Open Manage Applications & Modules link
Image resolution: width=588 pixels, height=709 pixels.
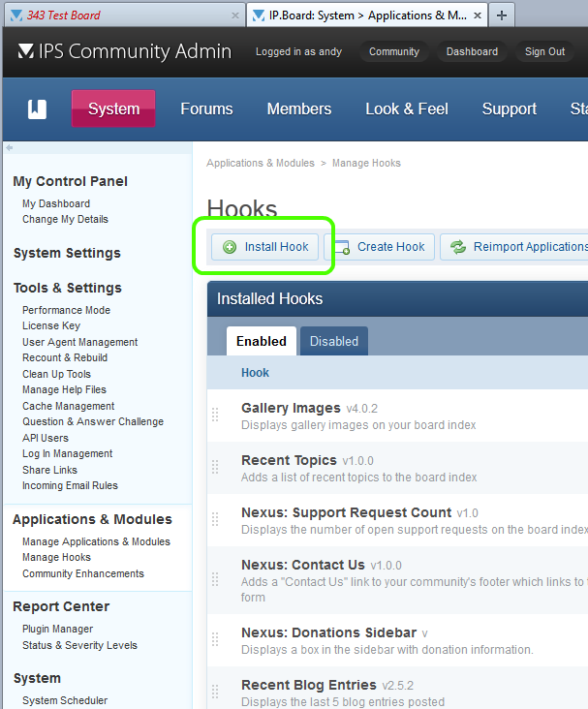tap(96, 541)
